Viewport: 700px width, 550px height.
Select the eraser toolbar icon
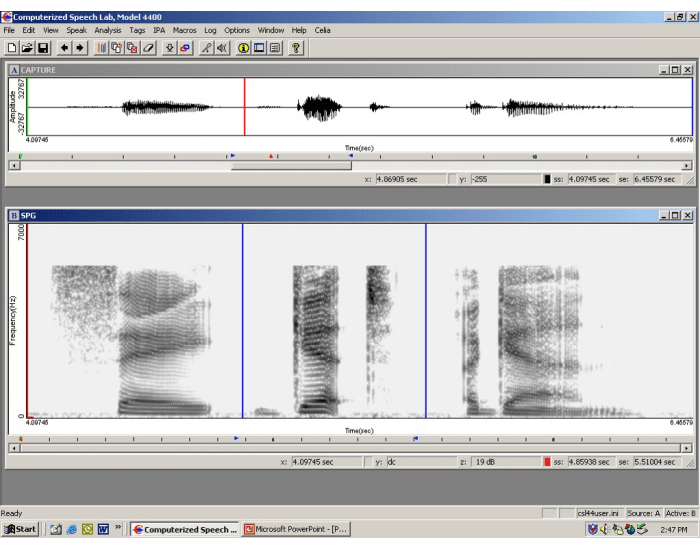[148, 48]
